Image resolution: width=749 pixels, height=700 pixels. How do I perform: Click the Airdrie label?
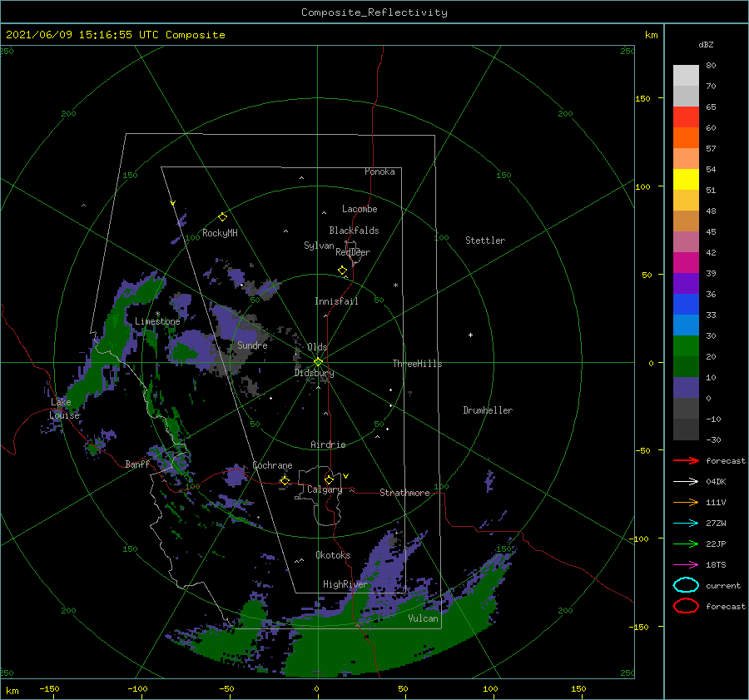pos(328,444)
